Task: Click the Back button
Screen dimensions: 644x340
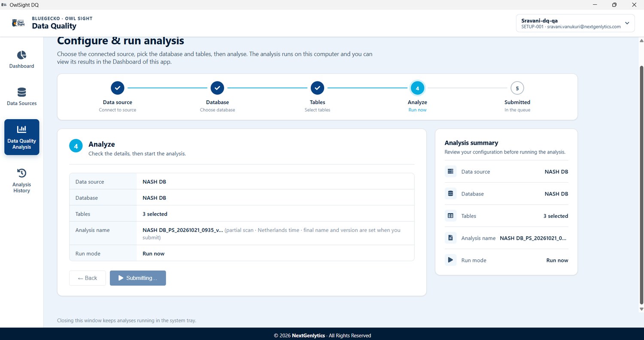Action: [88, 278]
